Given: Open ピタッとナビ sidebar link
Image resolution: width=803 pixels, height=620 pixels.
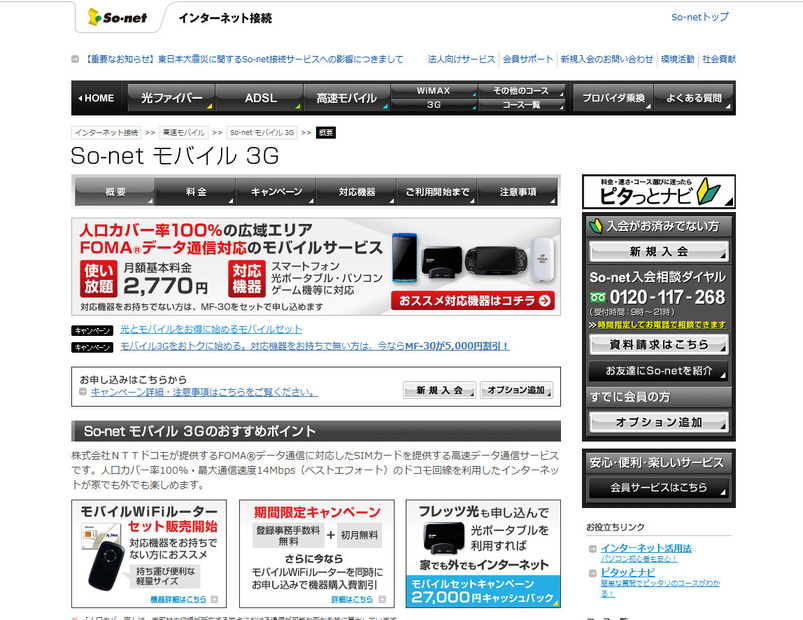Looking at the screenshot, I should (628, 572).
